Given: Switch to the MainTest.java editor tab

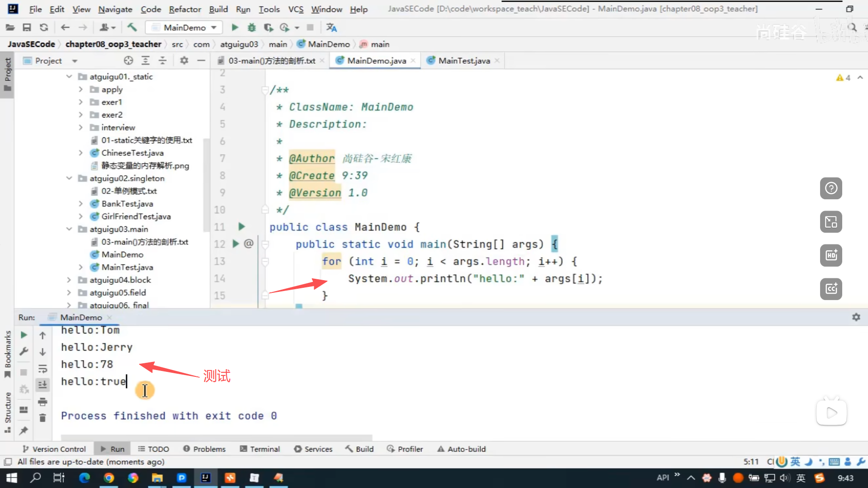Looking at the screenshot, I should (464, 61).
